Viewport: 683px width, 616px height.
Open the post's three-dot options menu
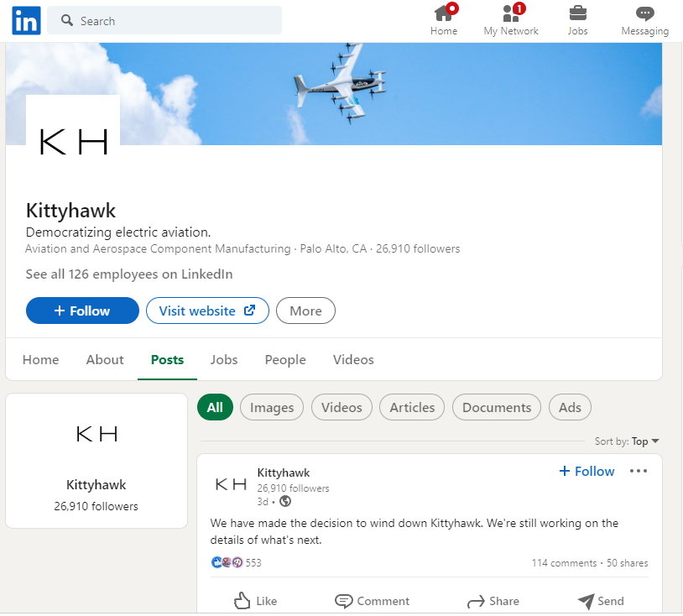pyautogui.click(x=639, y=471)
